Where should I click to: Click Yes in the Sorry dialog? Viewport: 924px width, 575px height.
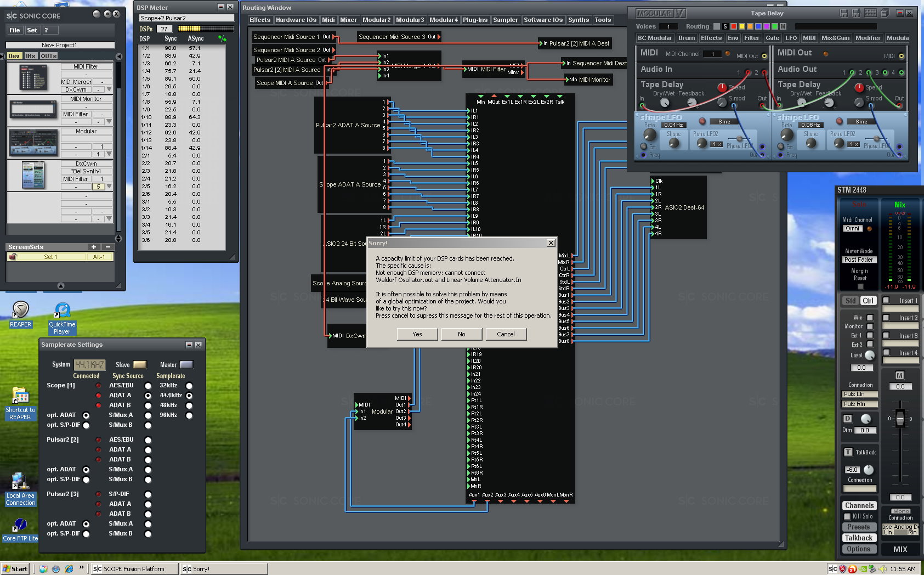pos(417,334)
